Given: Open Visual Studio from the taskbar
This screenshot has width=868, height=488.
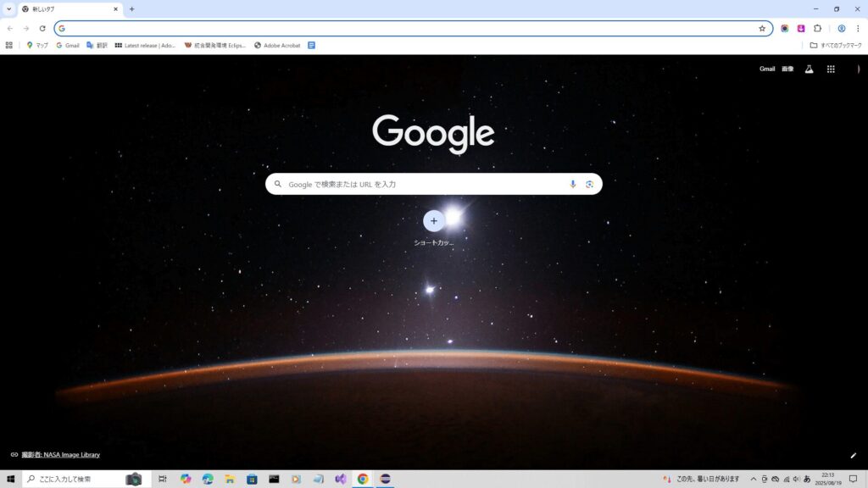Looking at the screenshot, I should 341,480.
